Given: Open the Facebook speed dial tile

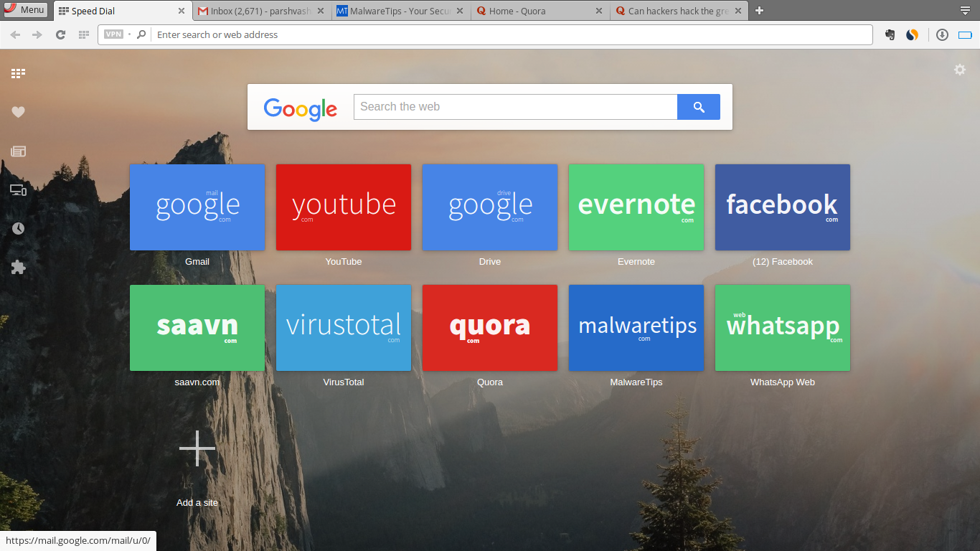Looking at the screenshot, I should (x=783, y=207).
